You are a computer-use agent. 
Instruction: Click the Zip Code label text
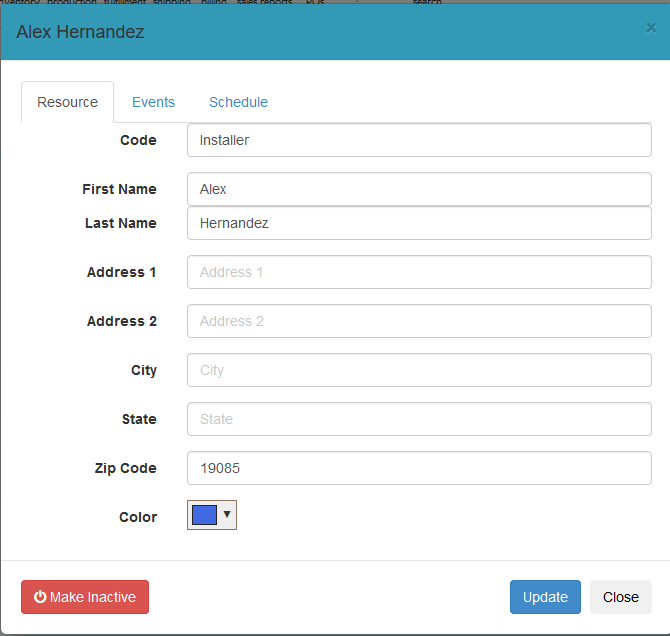[x=124, y=468]
